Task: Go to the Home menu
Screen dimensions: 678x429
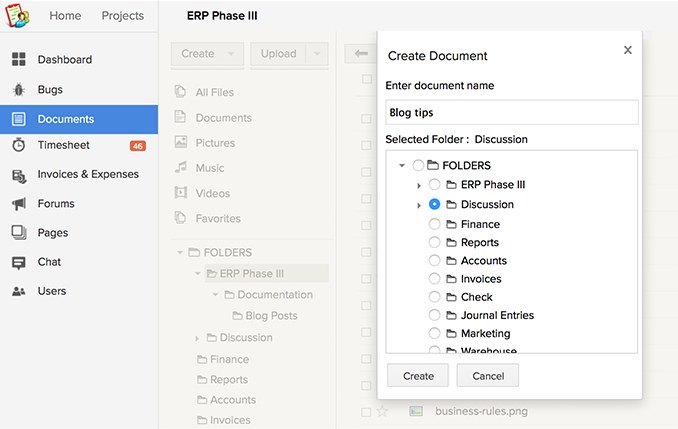Action: (x=66, y=16)
